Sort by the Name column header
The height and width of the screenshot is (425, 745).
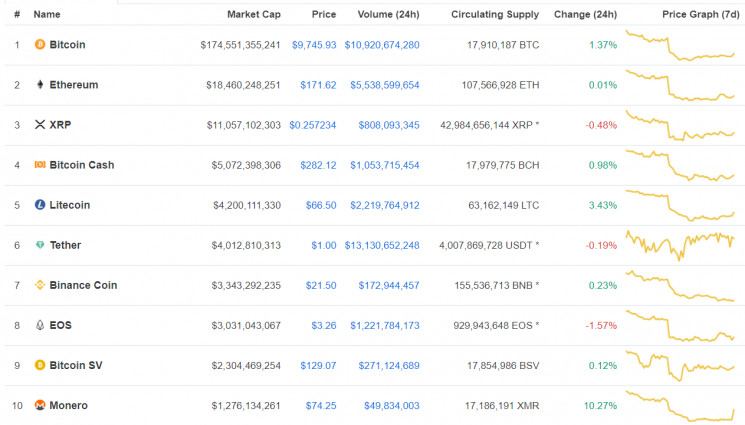pyautogui.click(x=47, y=14)
